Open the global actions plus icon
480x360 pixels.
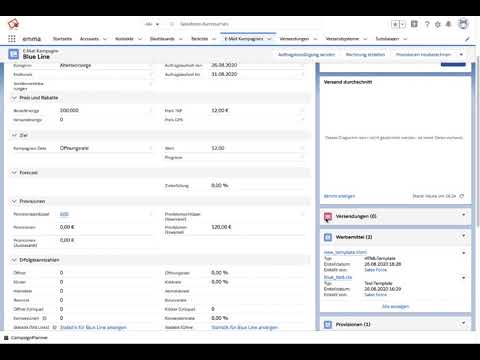pos(414,24)
